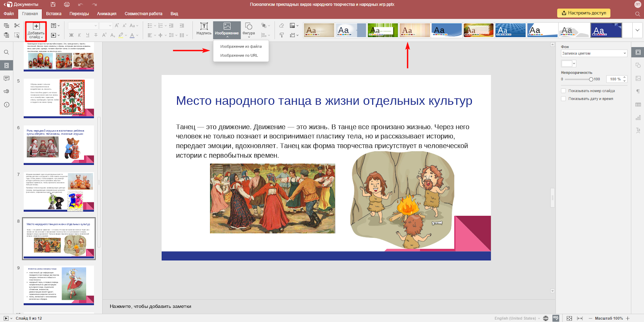Open the English (United States) language dropdown
Screen dimensions: 644x322
(517, 318)
